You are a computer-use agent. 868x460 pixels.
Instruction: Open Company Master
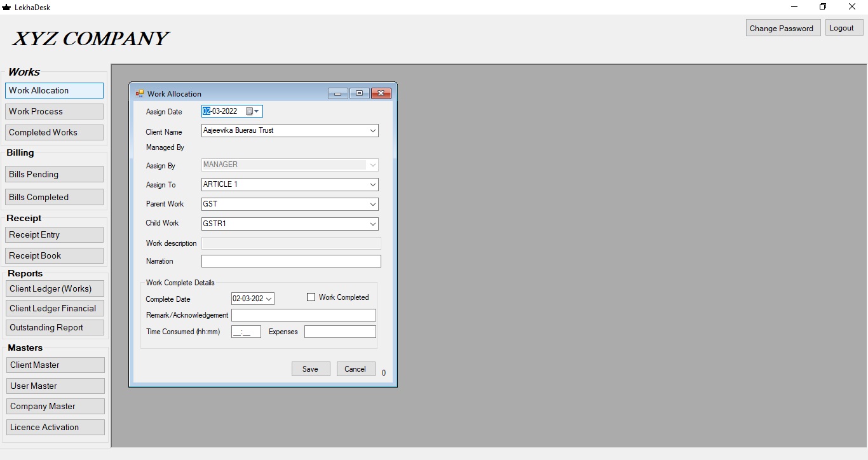(55, 406)
